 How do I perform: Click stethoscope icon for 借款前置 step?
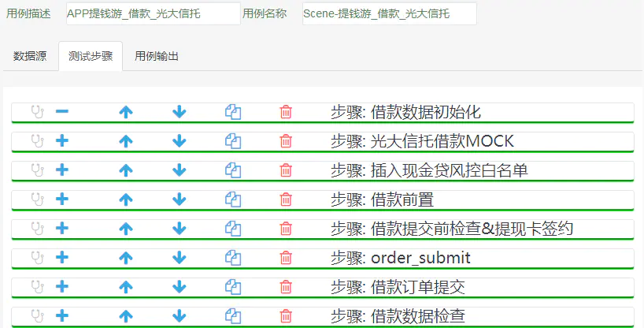click(37, 199)
